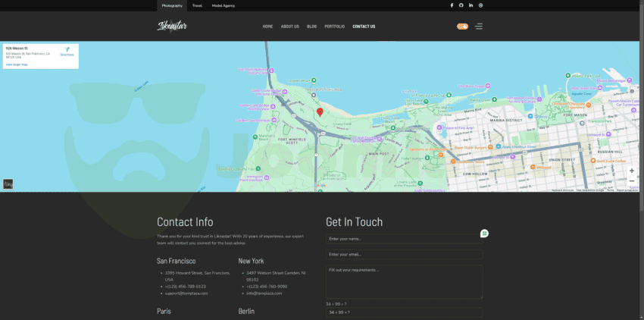
Task: Open the hamburger menu icon
Action: pos(479,27)
